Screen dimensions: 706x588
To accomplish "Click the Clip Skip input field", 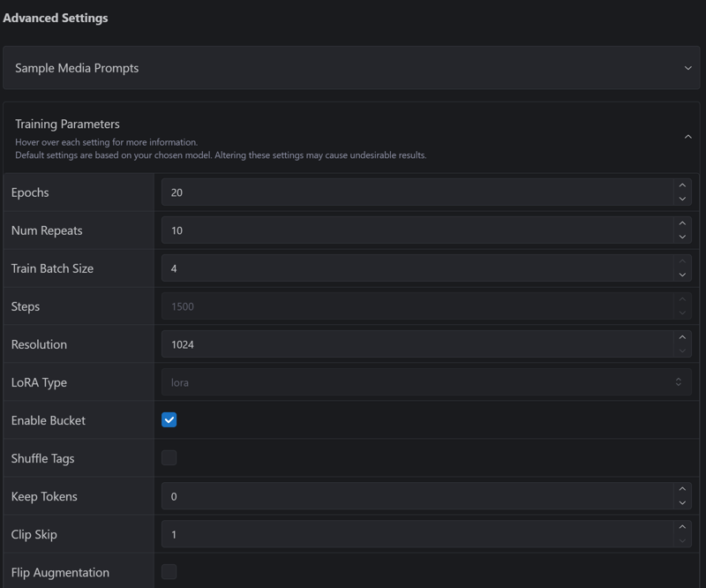I will click(x=417, y=534).
